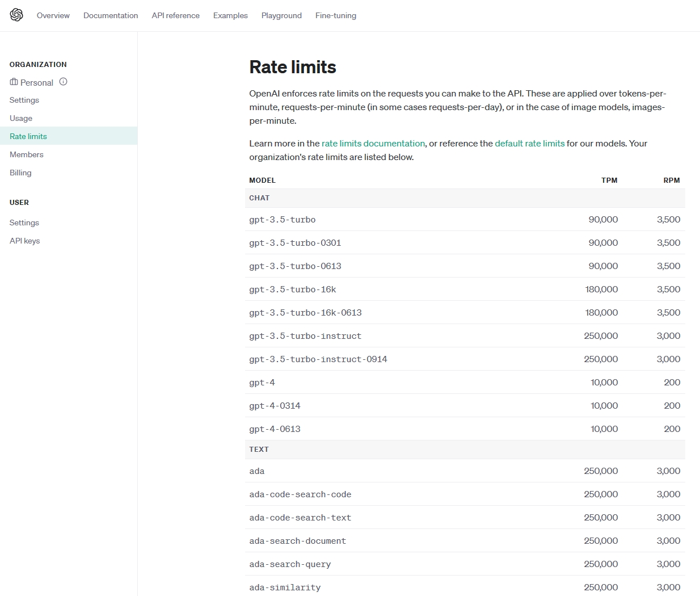Open the Playground
The width and height of the screenshot is (700, 596).
click(281, 15)
